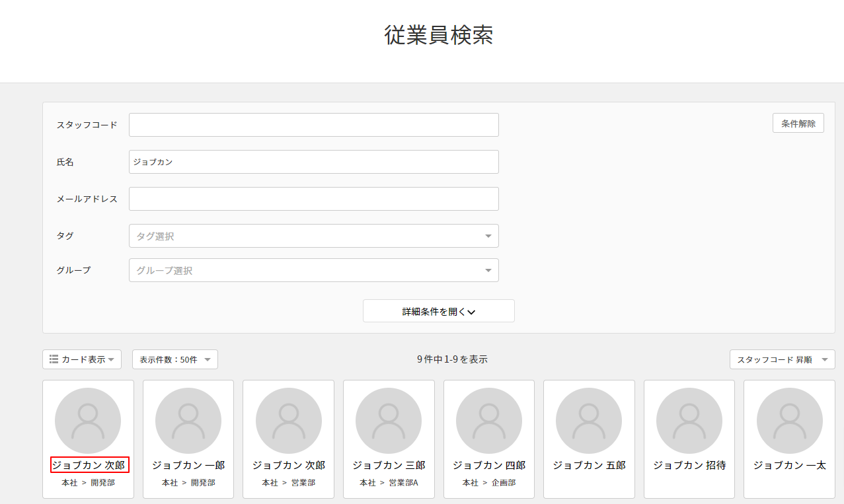Open the avatar of ジョブカン 招待
The height and width of the screenshot is (504, 844).
689,421
